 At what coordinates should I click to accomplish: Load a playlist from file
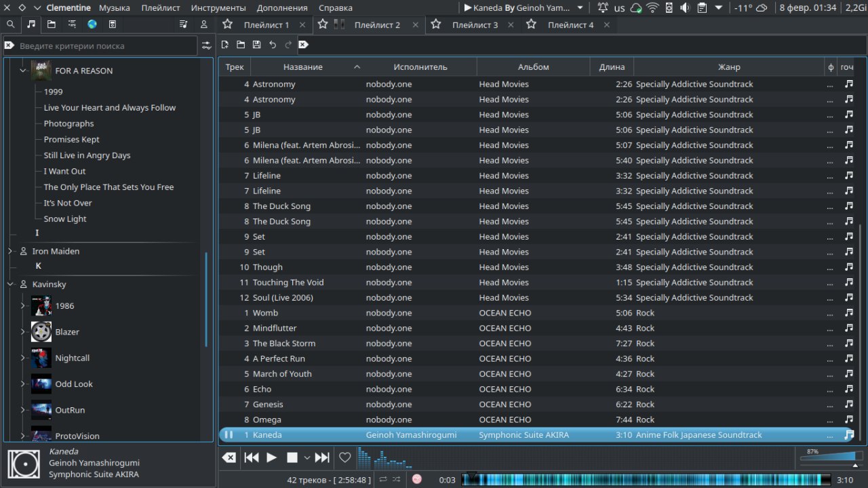(x=241, y=45)
